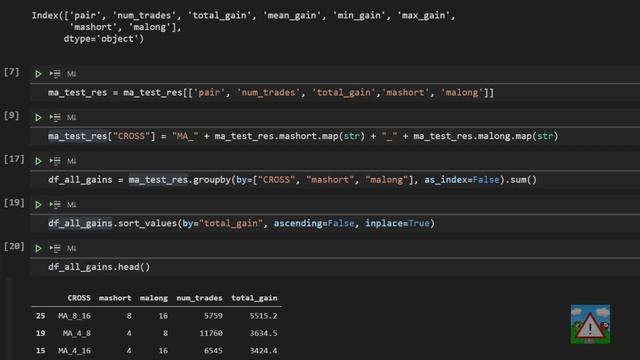Click the total gain value 3634.5
This screenshot has height=360, width=640.
263,333
